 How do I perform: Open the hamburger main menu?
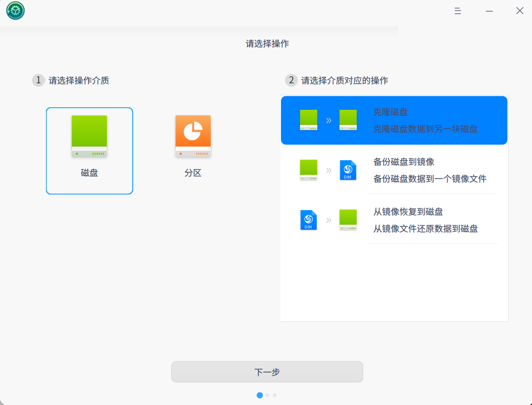(458, 11)
